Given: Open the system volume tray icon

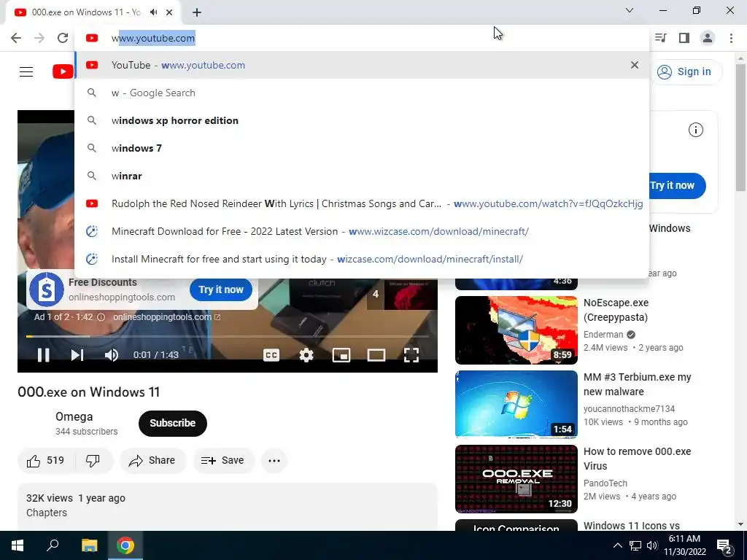Looking at the screenshot, I should pos(652,545).
